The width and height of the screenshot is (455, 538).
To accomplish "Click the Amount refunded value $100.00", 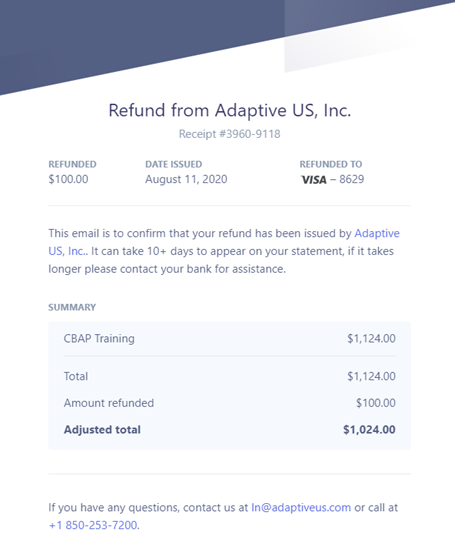I will pyautogui.click(x=376, y=403).
